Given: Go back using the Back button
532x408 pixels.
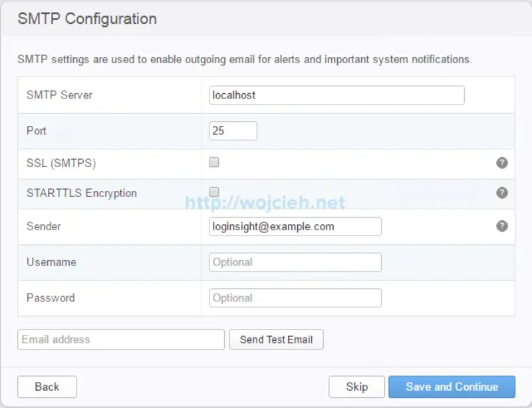Looking at the screenshot, I should [47, 387].
